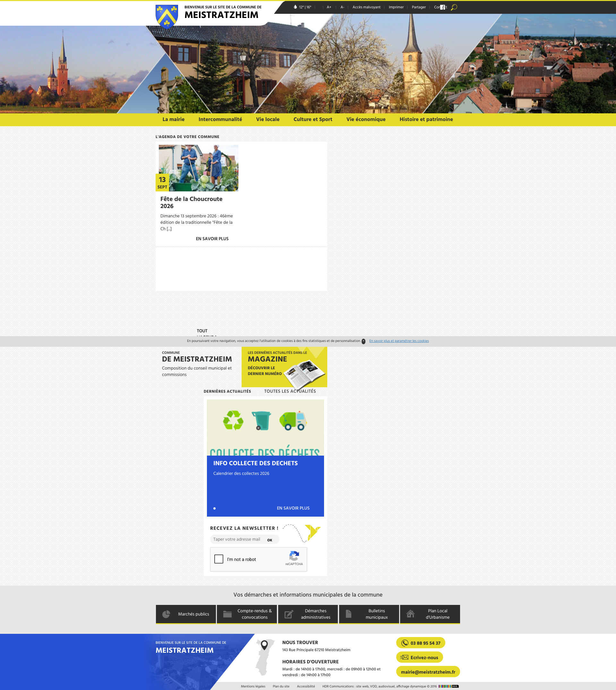616x690 pixels.
Task: Click the mairie@meistratzheim.fr email button
Action: click(428, 672)
